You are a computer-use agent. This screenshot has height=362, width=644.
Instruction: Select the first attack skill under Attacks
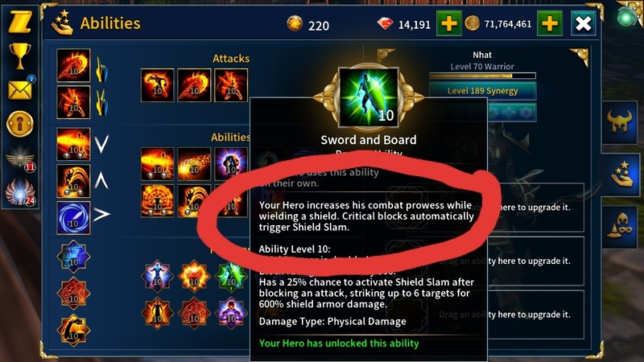click(157, 85)
